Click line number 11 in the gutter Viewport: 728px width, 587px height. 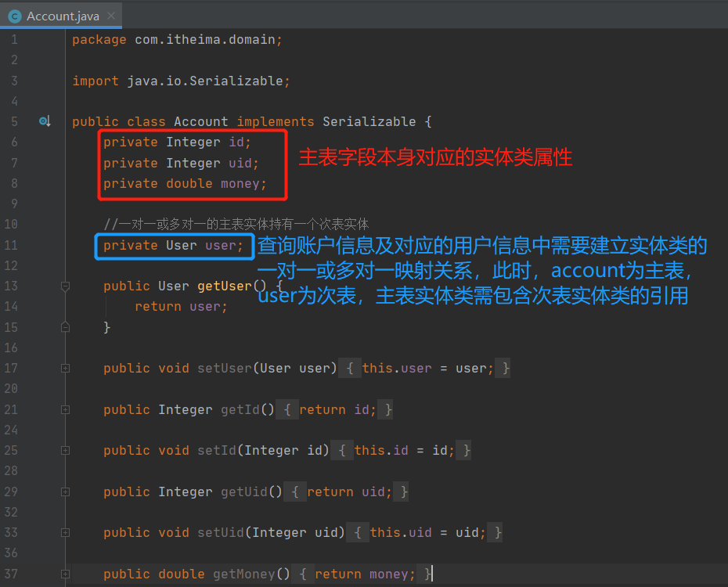click(11, 245)
